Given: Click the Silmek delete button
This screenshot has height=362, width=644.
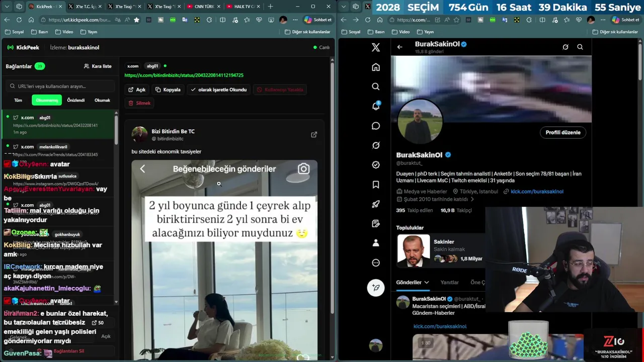Looking at the screenshot, I should pyautogui.click(x=139, y=103).
